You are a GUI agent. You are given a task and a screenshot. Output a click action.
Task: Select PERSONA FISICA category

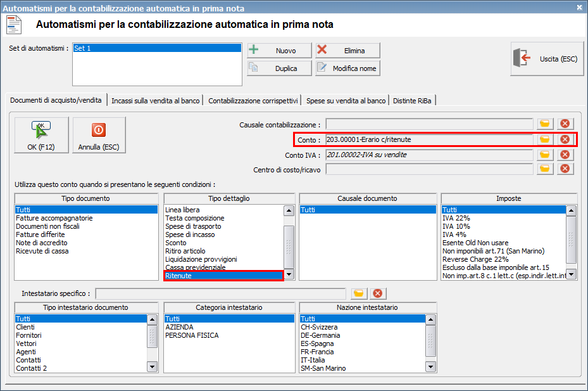pyautogui.click(x=230, y=335)
